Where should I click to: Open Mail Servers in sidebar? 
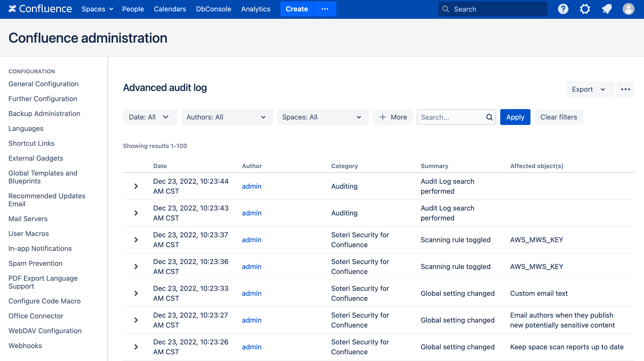(28, 219)
